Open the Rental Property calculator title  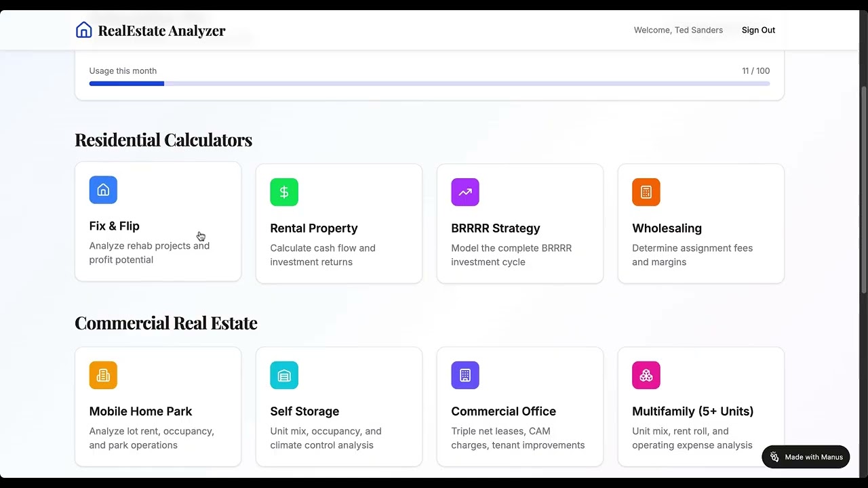[x=314, y=228]
